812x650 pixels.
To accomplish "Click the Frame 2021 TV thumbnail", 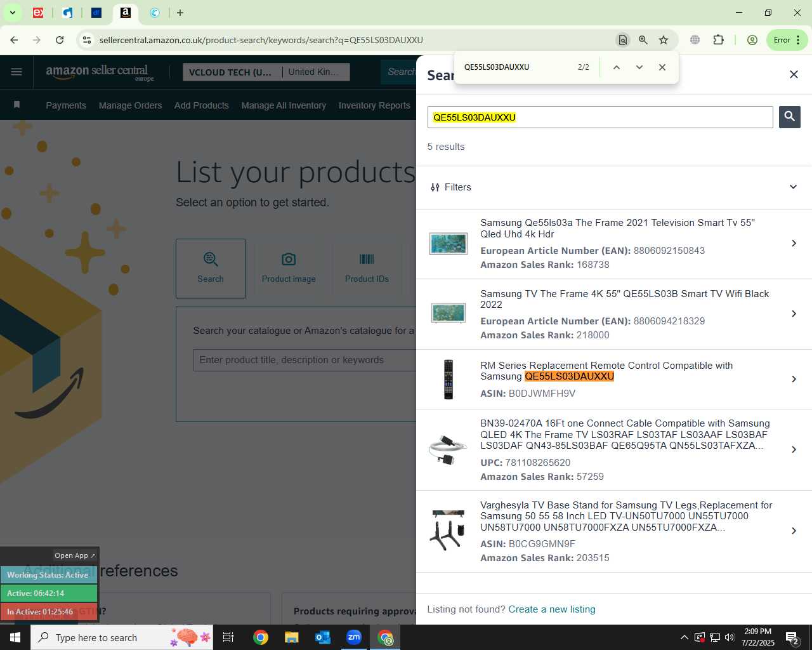I will point(448,244).
